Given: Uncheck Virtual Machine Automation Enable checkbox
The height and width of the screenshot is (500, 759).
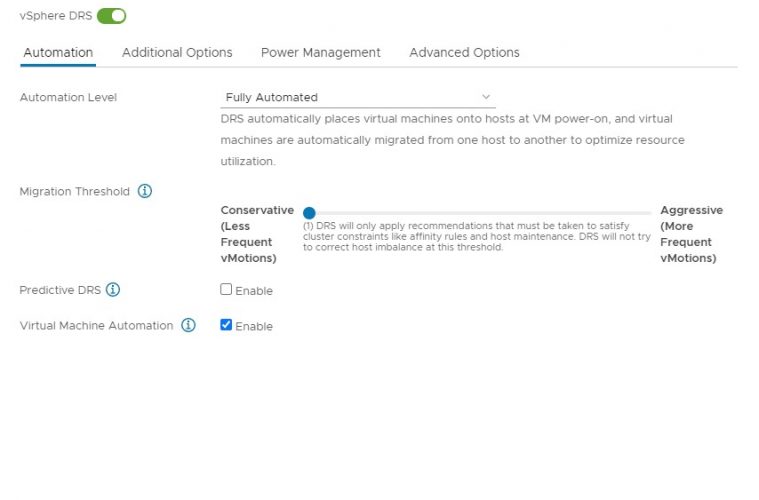Looking at the screenshot, I should 226,325.
